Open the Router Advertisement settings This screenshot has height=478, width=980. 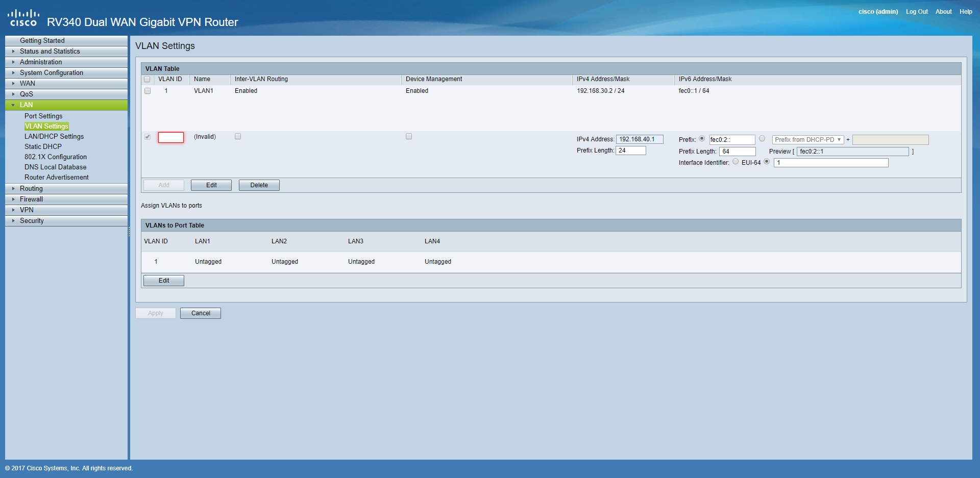pos(56,177)
